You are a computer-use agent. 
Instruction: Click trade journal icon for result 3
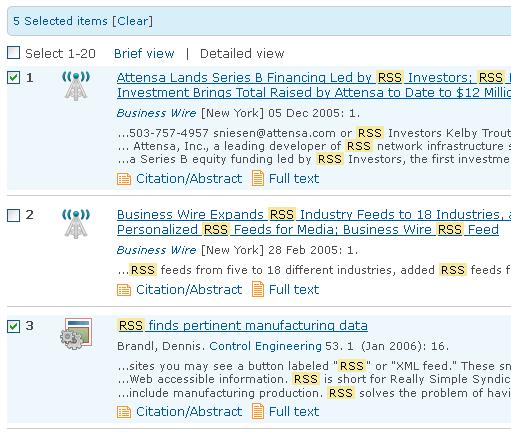(76, 334)
